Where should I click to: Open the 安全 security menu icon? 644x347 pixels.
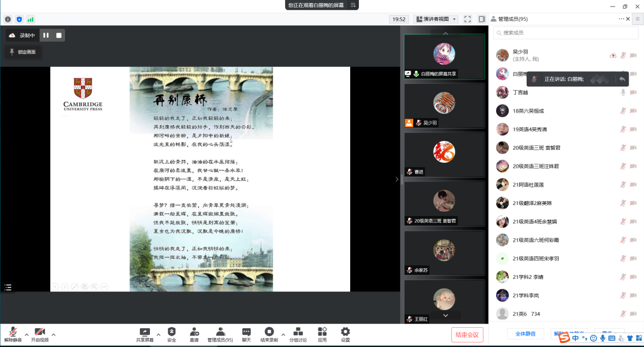pyautogui.click(x=171, y=334)
